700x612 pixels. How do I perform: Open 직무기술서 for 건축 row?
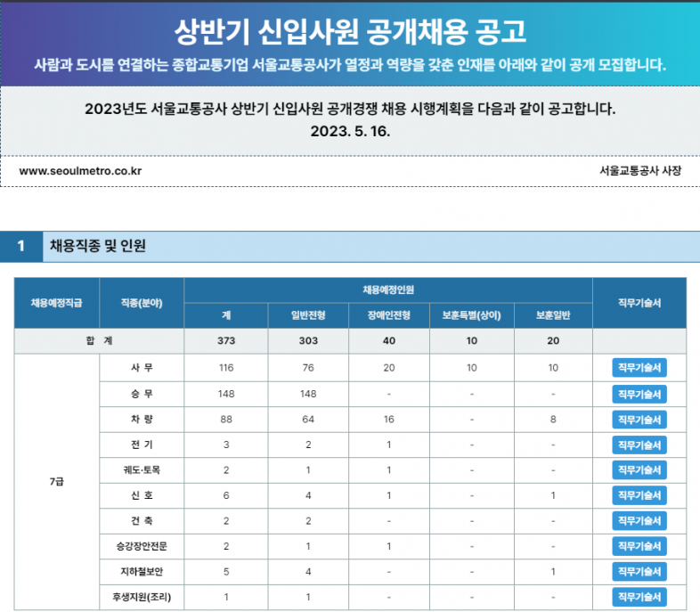(639, 521)
